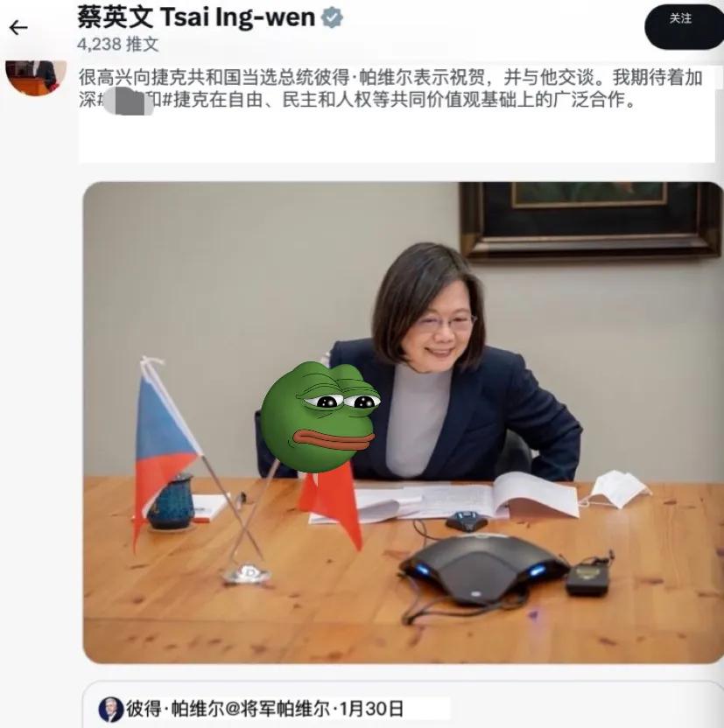Click the small blue cup on the desk
The image size is (724, 728).
(x=172, y=502)
